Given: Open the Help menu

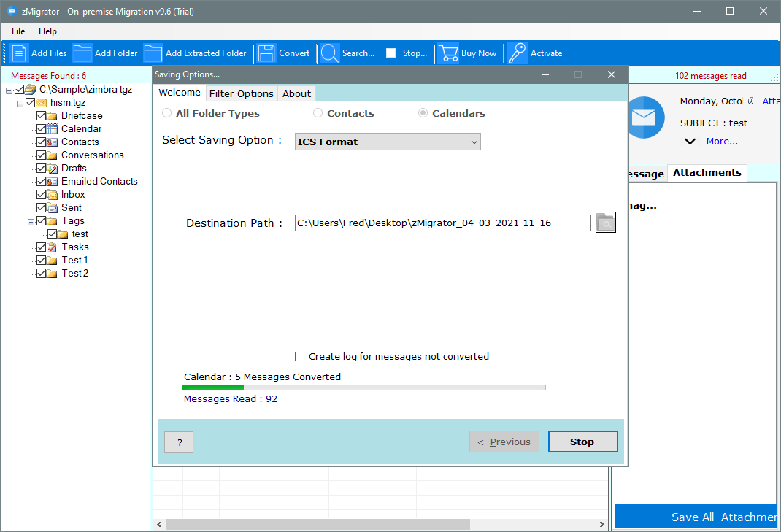Looking at the screenshot, I should click(x=48, y=31).
